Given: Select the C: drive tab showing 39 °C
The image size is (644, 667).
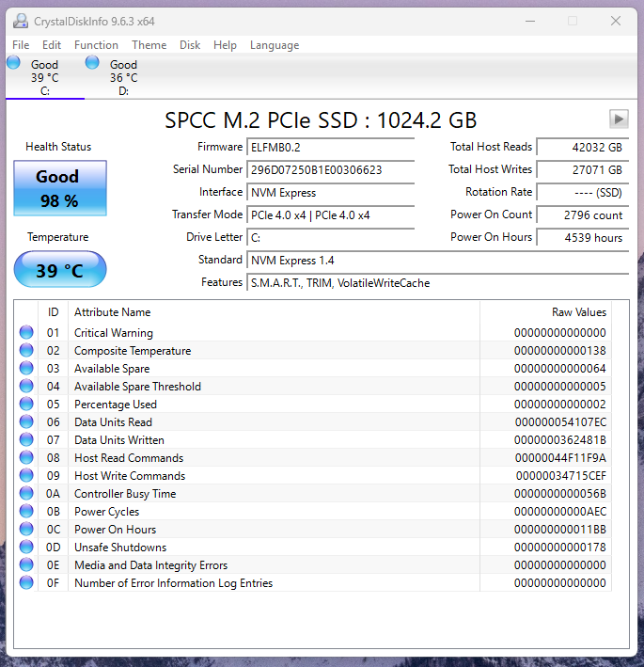Looking at the screenshot, I should point(44,77).
